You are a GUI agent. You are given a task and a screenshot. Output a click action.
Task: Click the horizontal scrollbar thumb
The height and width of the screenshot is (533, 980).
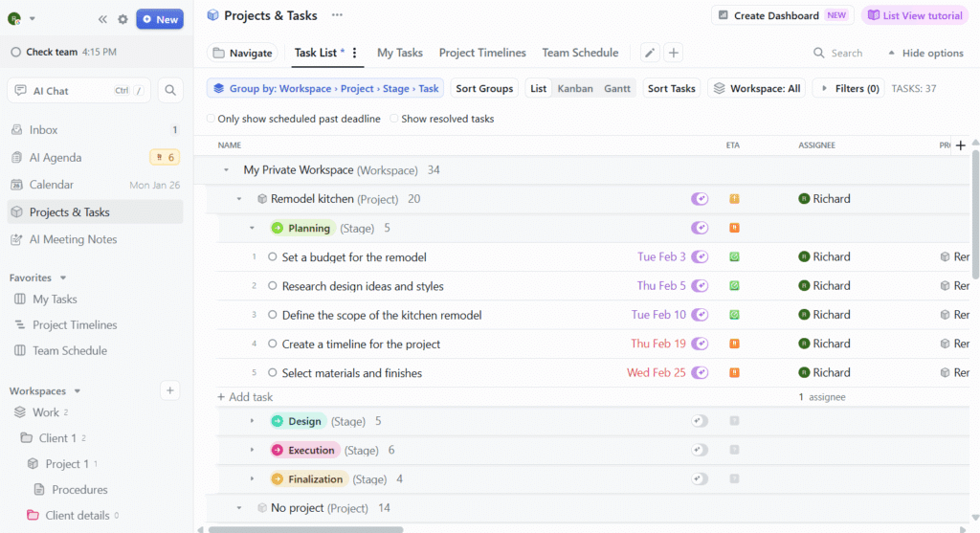(306, 529)
